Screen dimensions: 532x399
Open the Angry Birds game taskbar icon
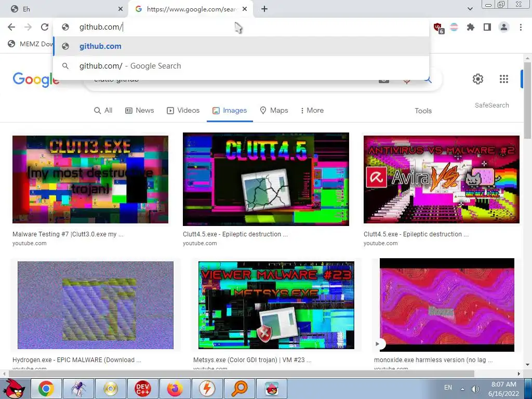[x=271, y=389]
